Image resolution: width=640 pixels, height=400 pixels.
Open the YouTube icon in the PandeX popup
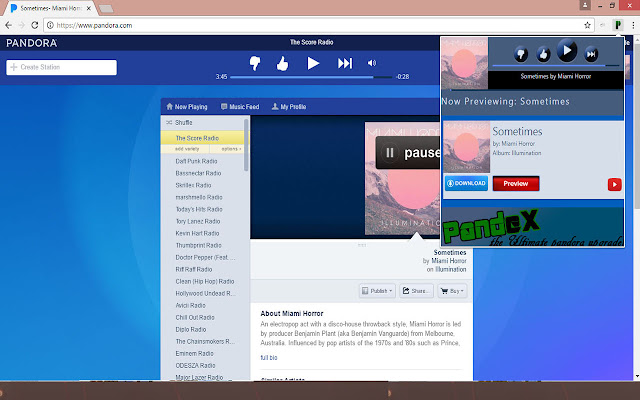tap(614, 184)
